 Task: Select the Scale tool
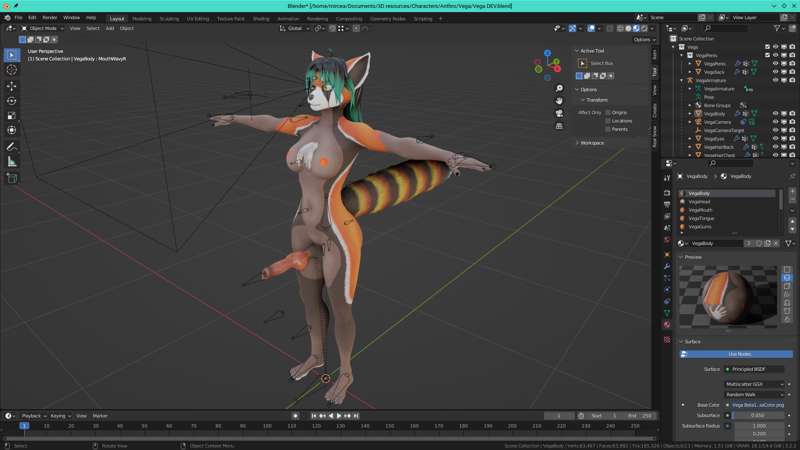[12, 116]
